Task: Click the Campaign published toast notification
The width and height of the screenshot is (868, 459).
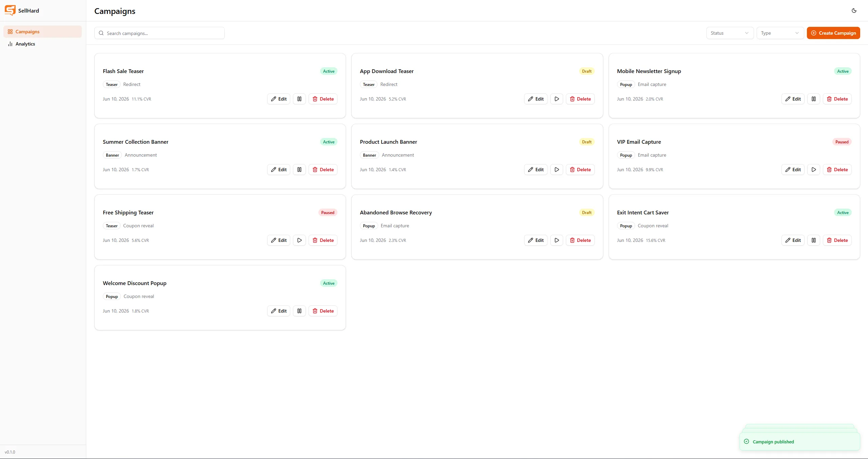Action: 799,441
